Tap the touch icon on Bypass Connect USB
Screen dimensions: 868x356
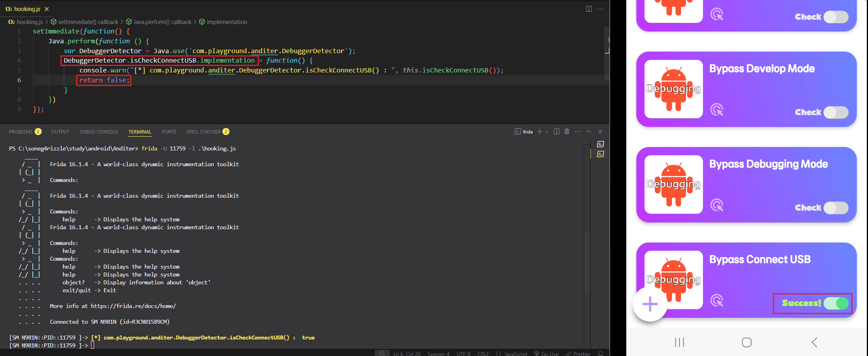pos(717,300)
